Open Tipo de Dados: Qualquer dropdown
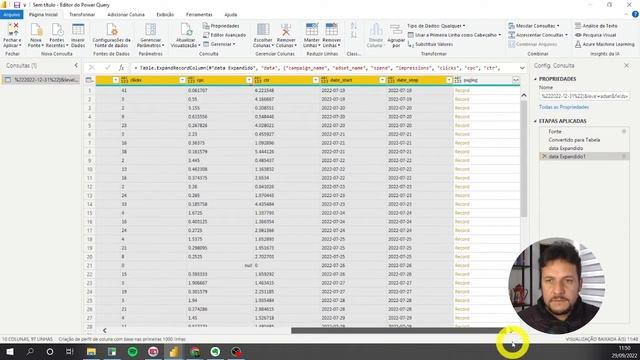640x360 pixels. coord(436,26)
